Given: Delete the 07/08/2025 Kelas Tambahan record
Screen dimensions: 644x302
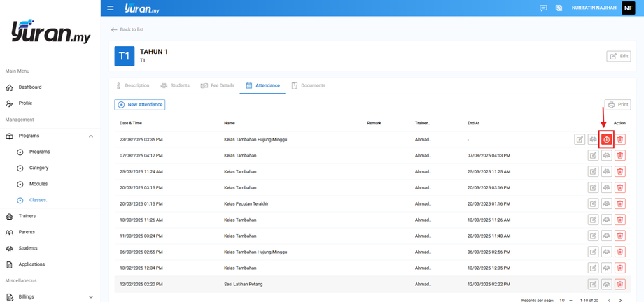Looking at the screenshot, I should click(x=620, y=155).
